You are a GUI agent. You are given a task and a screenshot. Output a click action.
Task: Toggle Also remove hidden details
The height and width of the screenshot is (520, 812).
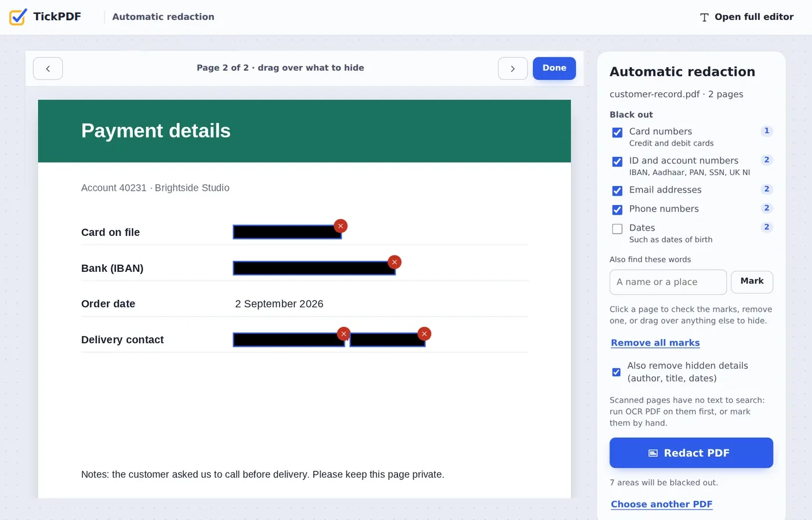click(x=617, y=372)
